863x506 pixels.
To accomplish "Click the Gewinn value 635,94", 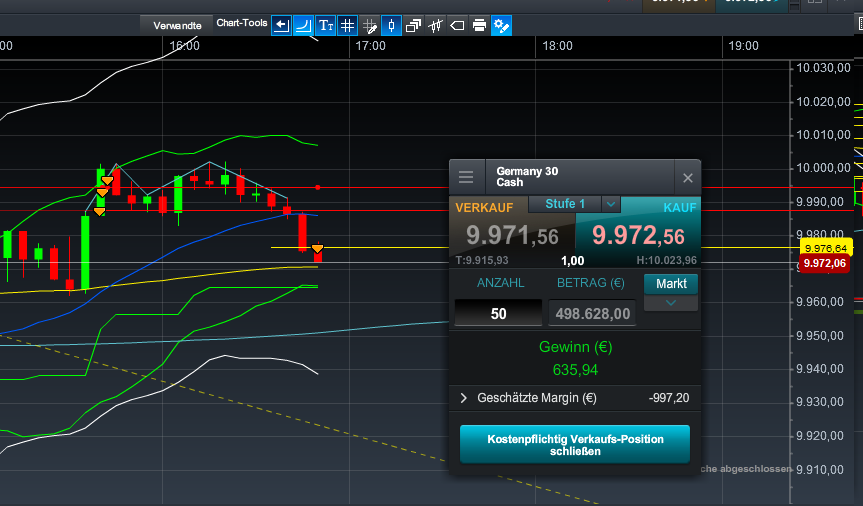I will 575,369.
